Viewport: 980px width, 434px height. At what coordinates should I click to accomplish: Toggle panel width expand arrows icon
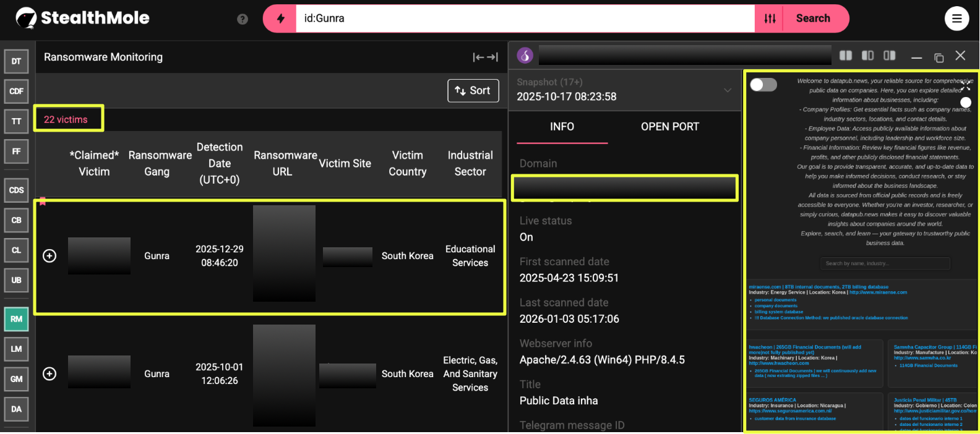coord(485,57)
